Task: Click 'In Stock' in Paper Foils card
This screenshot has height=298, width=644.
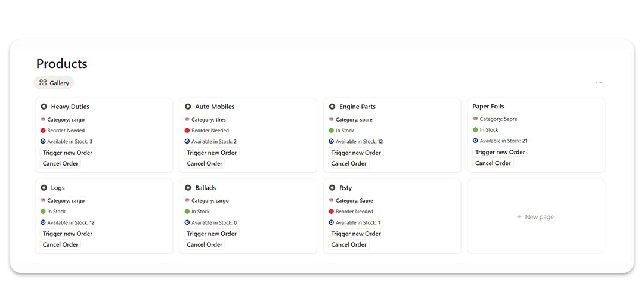Action: tap(489, 130)
